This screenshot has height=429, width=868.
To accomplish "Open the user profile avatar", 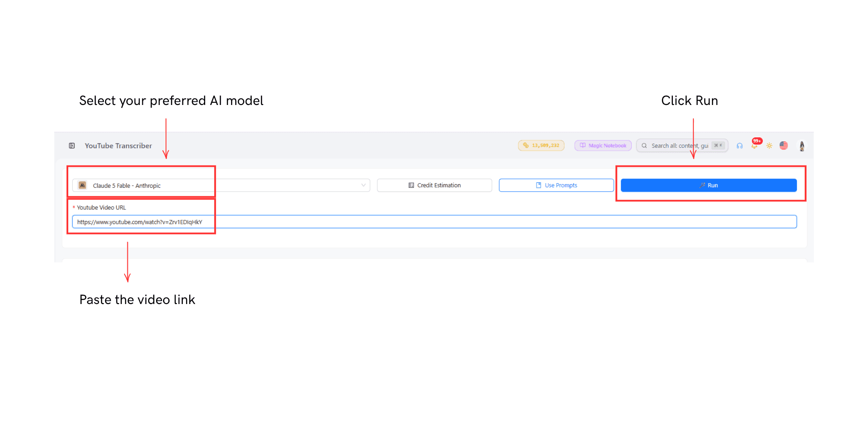I will tap(802, 146).
